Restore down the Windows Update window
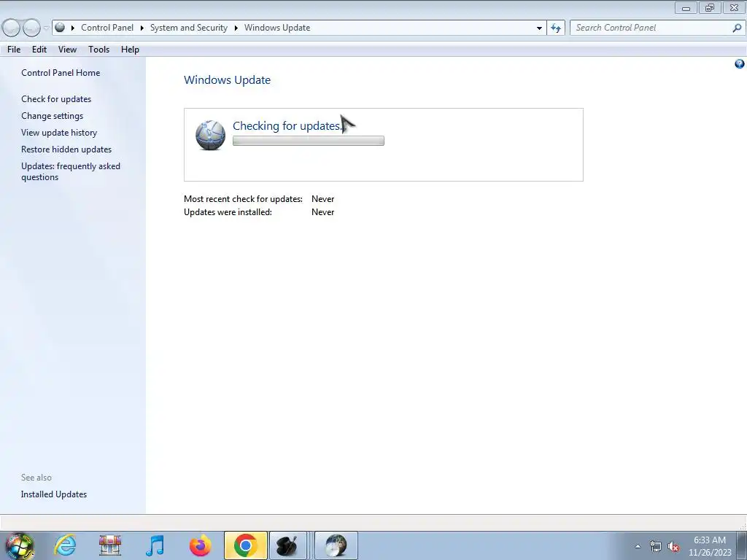This screenshot has width=747, height=560. tap(710, 7)
